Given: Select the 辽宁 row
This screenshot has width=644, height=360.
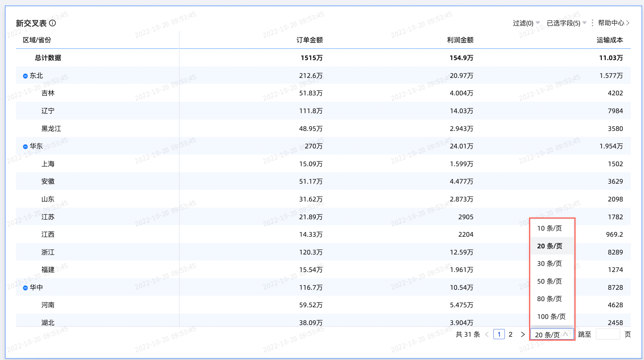Looking at the screenshot, I should click(323, 111).
